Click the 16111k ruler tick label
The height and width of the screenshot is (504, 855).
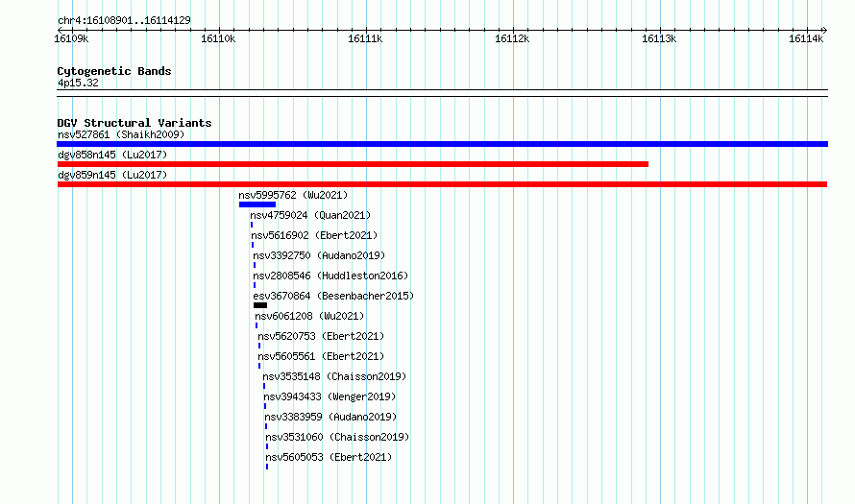(365, 38)
